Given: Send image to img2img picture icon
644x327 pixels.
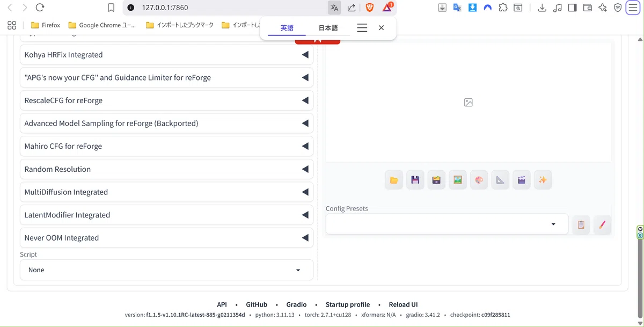Looking at the screenshot, I should [458, 180].
